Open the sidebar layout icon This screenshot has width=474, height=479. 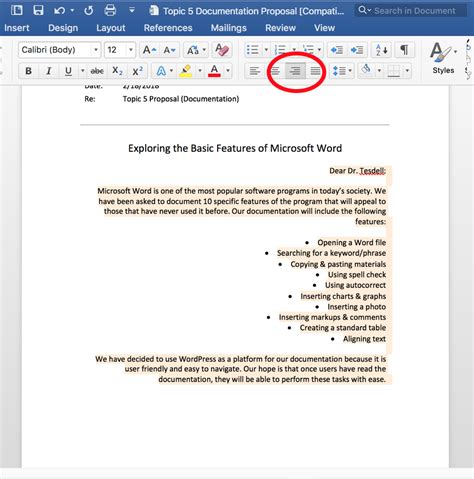pyautogui.click(x=17, y=10)
